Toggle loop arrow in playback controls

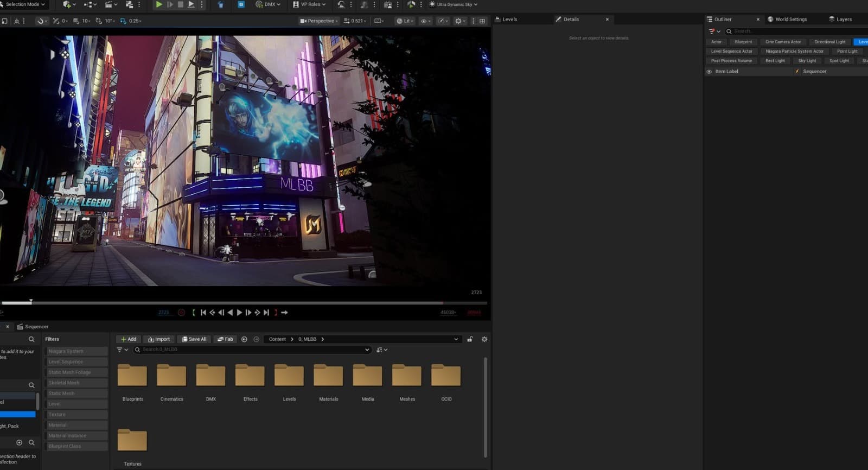(284, 313)
